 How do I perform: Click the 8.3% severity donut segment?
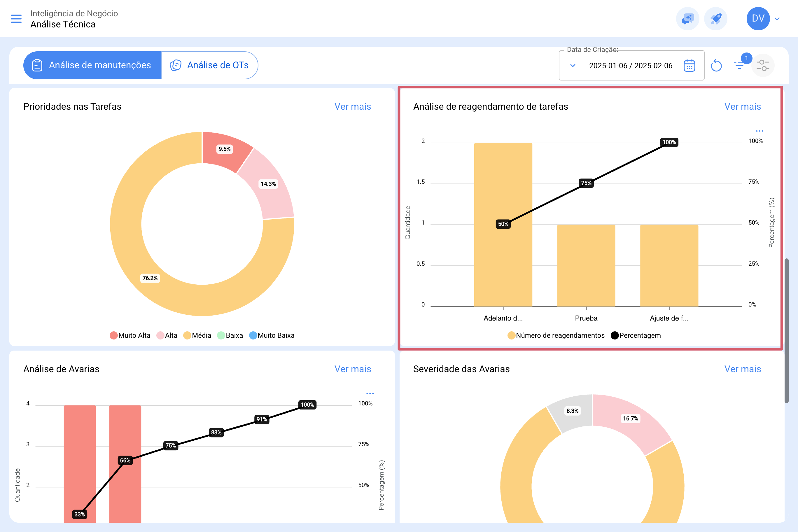pos(572,411)
